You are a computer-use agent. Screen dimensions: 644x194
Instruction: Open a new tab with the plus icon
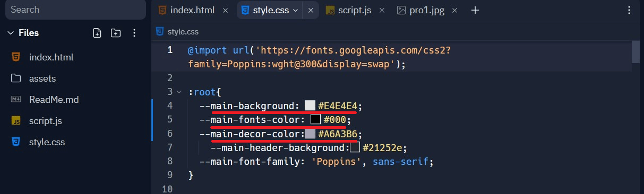click(x=475, y=10)
